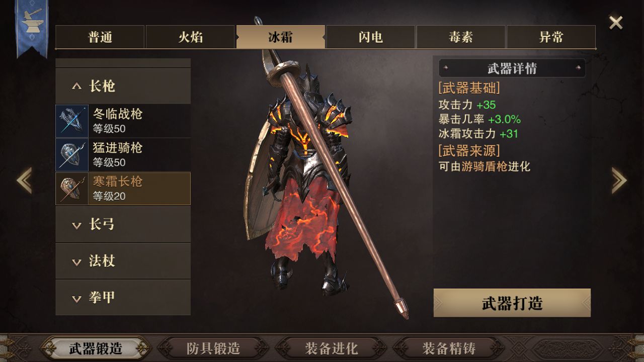Open the 防具锻造 bottom tab
Image resolution: width=644 pixels, height=362 pixels.
[x=213, y=348]
